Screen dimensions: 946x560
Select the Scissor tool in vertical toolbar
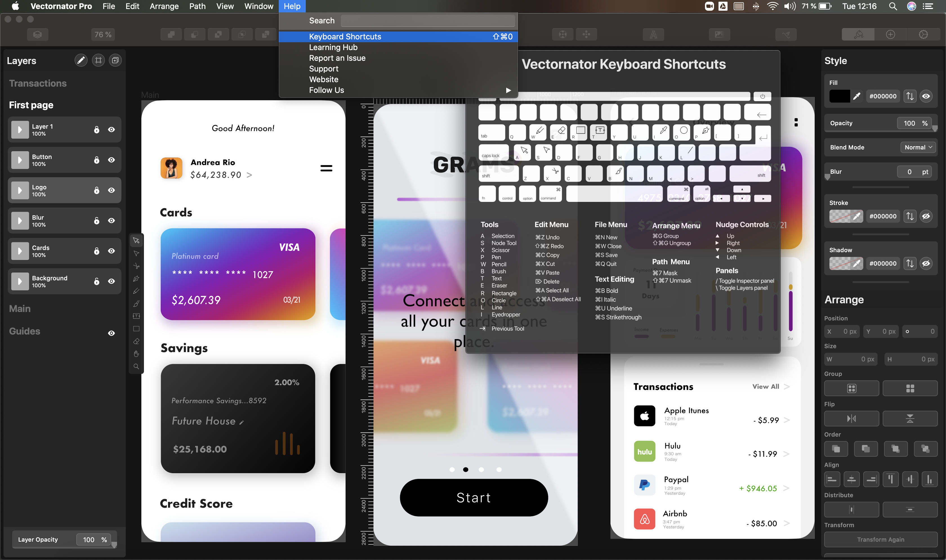(x=136, y=266)
